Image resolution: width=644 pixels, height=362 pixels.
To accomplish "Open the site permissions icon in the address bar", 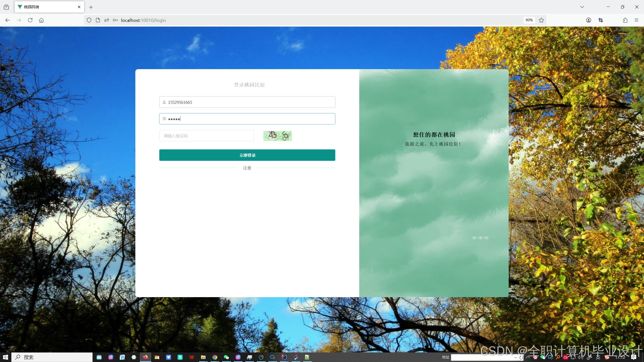I will [107, 20].
